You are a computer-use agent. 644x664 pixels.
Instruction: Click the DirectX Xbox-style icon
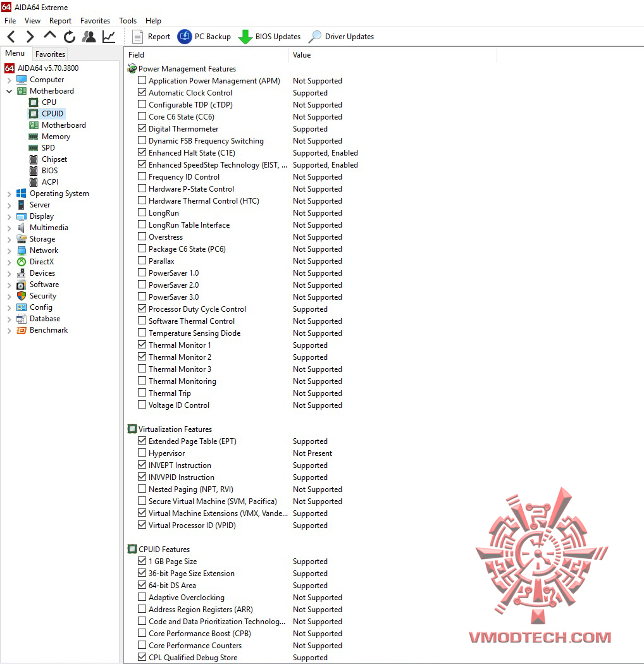(21, 262)
